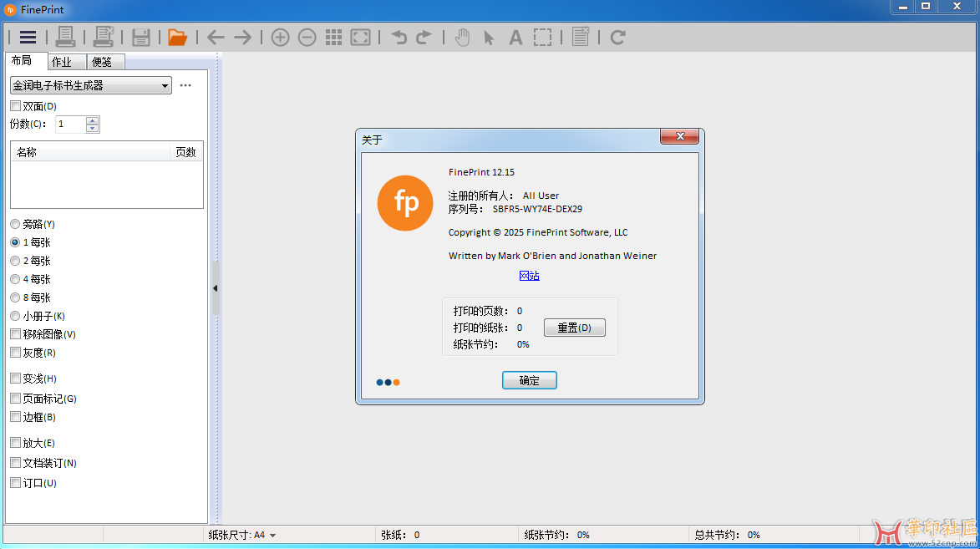Click the refresh circular arrow icon

click(x=617, y=38)
